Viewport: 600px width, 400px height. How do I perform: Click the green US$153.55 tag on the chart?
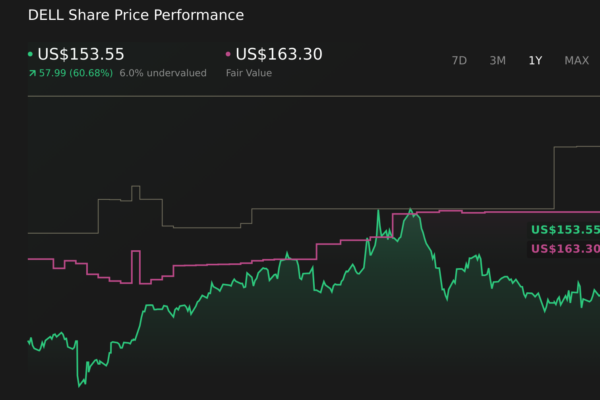[x=564, y=229]
